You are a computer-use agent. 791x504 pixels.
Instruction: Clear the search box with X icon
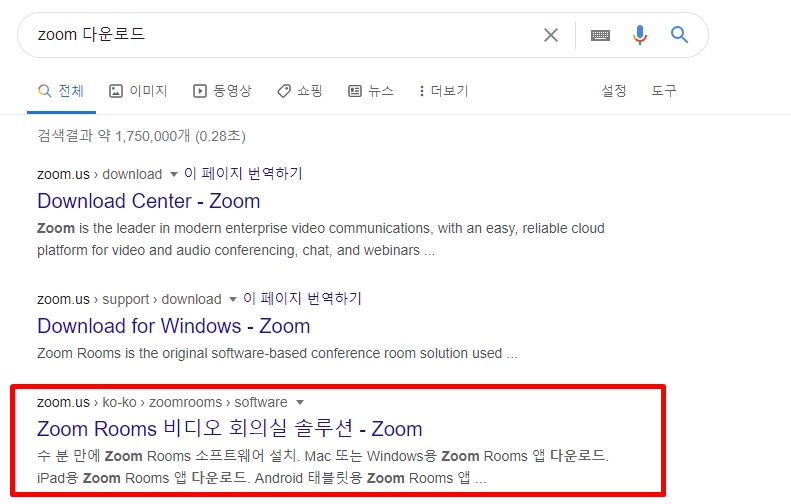[551, 35]
